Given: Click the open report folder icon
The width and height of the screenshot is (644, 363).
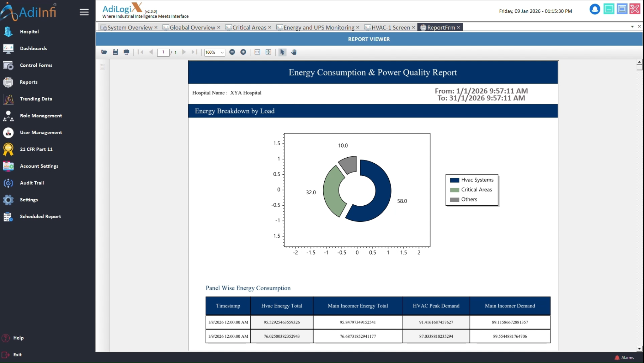Looking at the screenshot, I should (104, 52).
